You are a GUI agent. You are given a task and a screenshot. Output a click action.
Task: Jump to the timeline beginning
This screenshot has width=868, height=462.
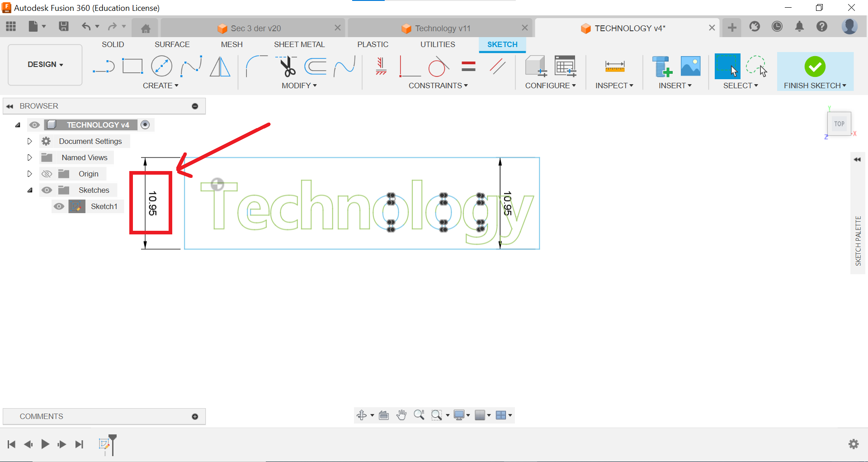tap(12, 444)
